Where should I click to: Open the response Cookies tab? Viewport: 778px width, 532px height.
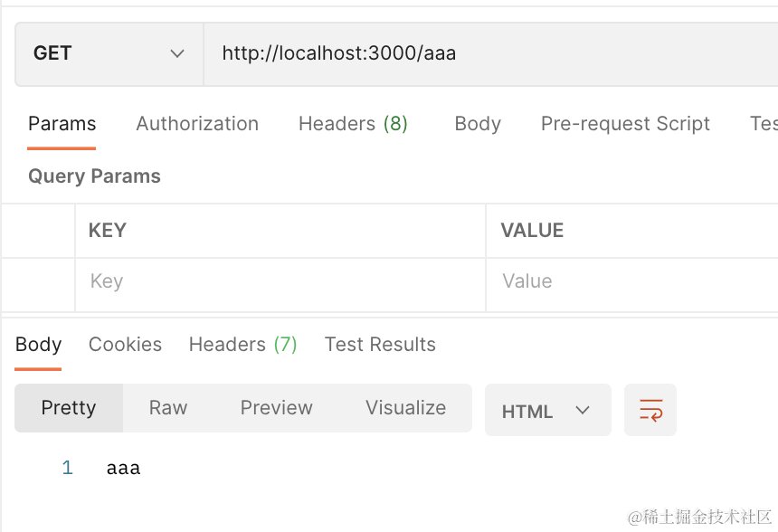125,345
